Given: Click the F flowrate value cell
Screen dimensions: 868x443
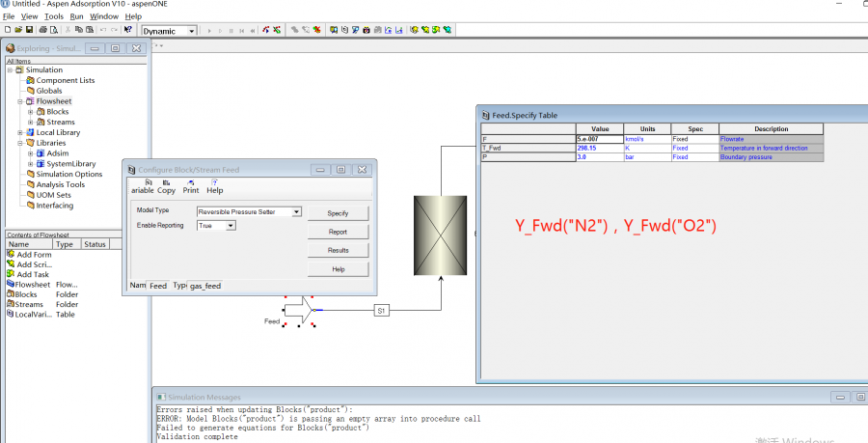Looking at the screenshot, I should [599, 139].
